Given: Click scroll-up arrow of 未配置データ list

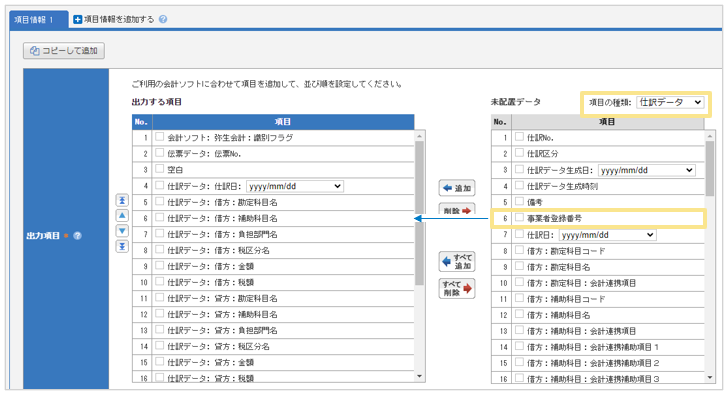Looking at the screenshot, I should 710,136.
